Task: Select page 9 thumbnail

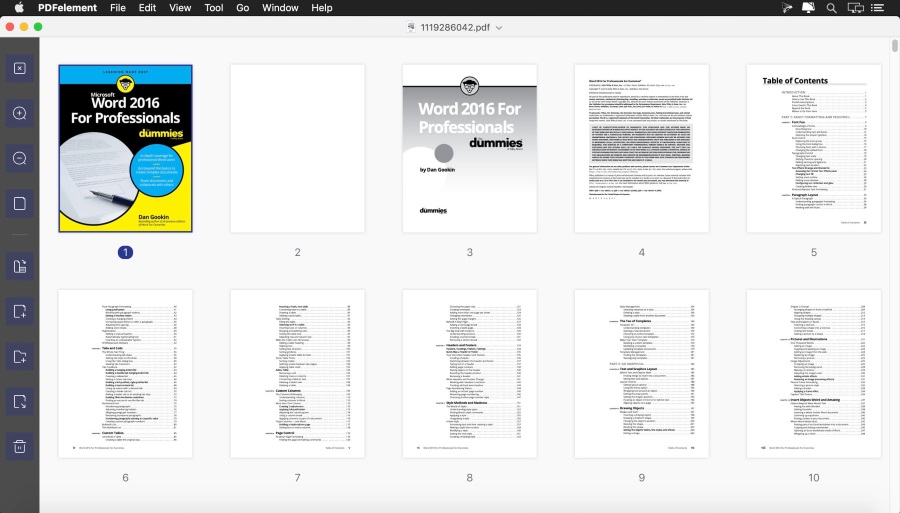Action: tap(642, 374)
